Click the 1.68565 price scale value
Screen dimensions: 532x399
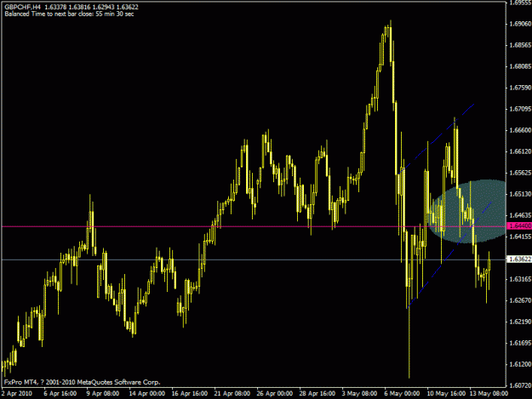point(520,45)
